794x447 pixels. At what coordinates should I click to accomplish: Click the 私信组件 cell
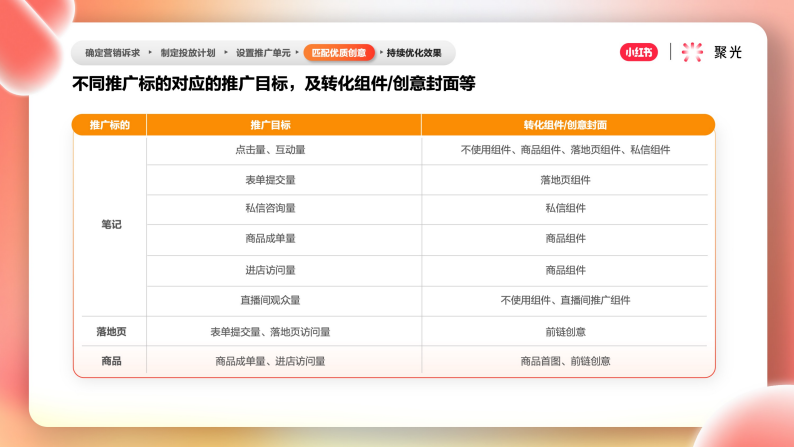565,208
